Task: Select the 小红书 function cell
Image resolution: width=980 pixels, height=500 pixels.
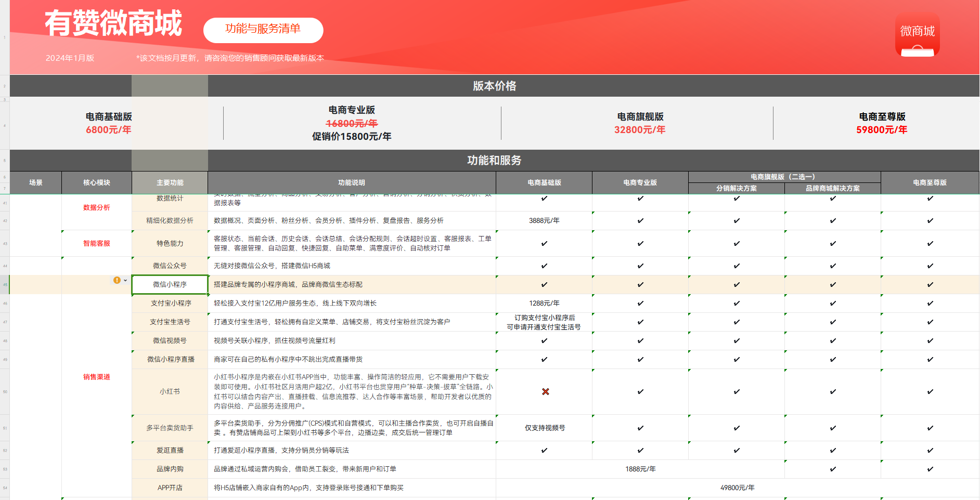Action: [x=170, y=391]
